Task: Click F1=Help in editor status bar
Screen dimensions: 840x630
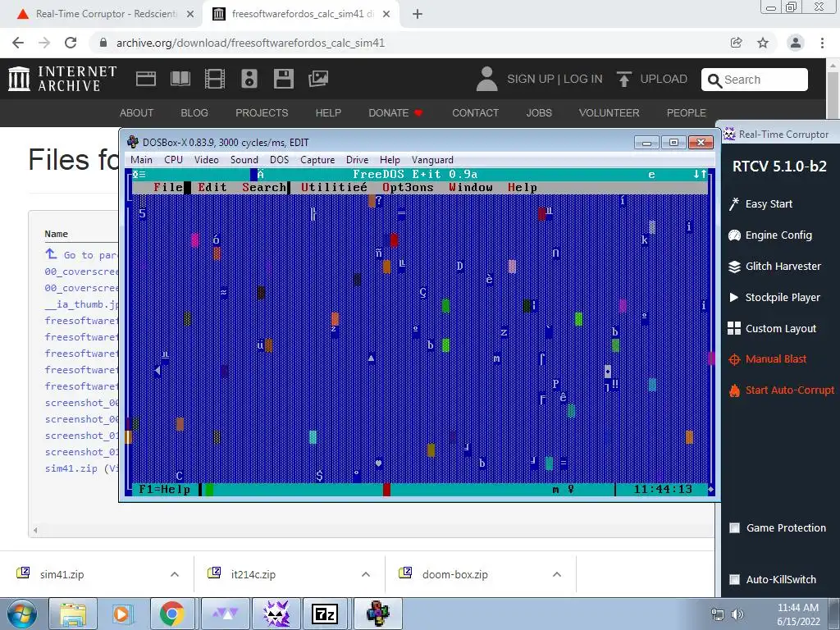Action: pyautogui.click(x=164, y=489)
